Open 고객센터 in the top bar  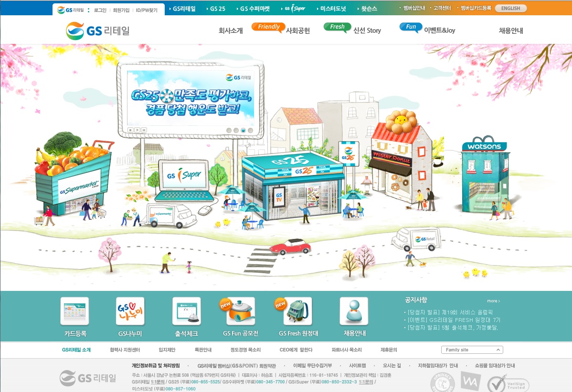tap(442, 8)
